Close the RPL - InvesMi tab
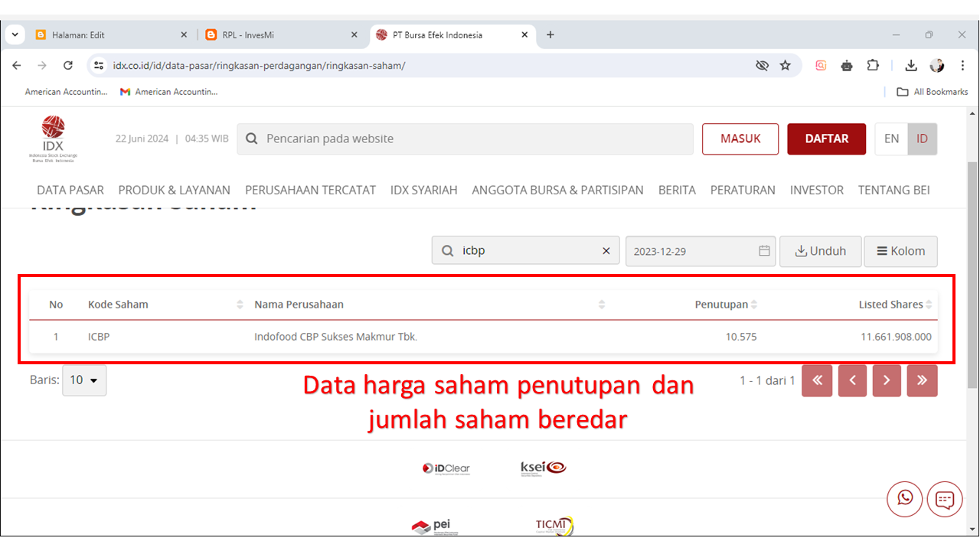980x551 pixels. click(x=354, y=34)
